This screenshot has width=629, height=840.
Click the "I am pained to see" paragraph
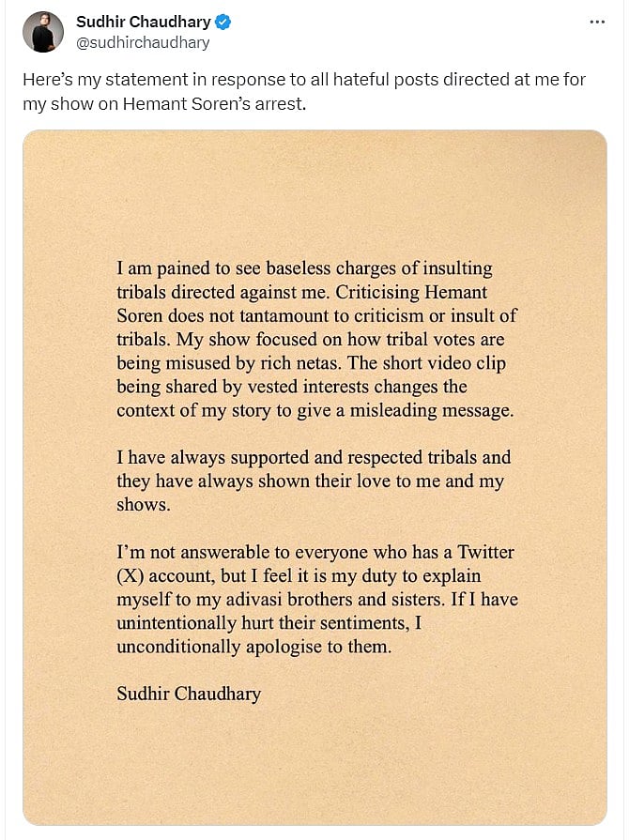point(316,339)
